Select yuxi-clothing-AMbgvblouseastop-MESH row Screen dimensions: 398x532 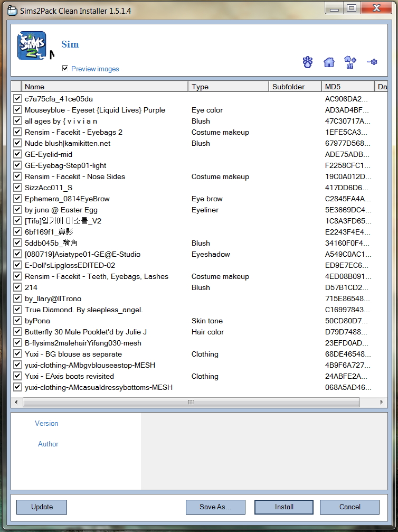click(x=200, y=365)
